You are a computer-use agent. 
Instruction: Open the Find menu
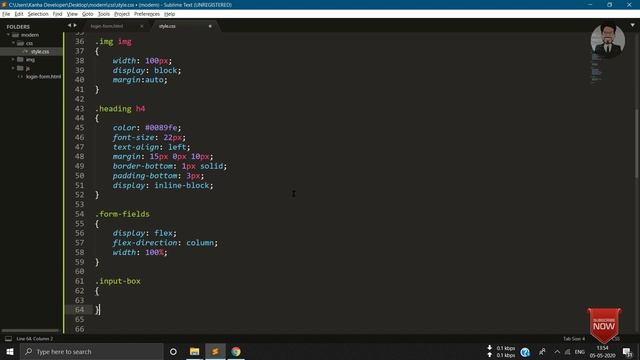click(x=58, y=14)
